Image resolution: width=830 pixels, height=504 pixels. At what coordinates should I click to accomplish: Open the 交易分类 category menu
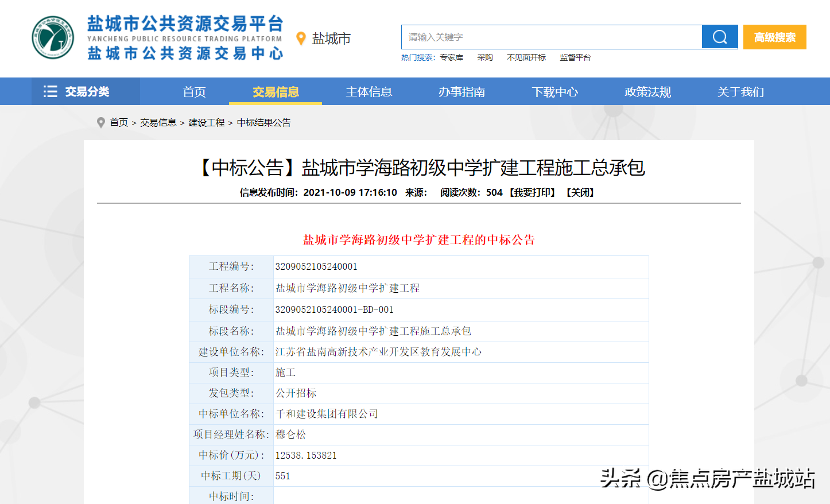coord(86,91)
